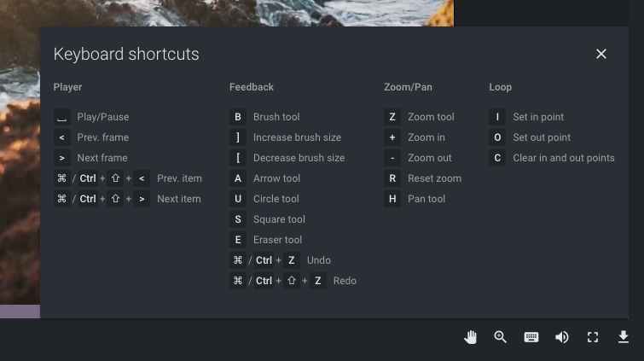Click the video preview image behind panel
The image size is (644, 361).
226,13
